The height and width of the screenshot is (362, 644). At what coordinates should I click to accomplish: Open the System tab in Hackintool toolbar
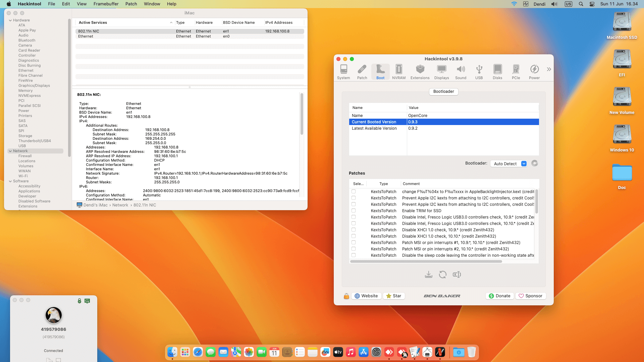pos(343,72)
